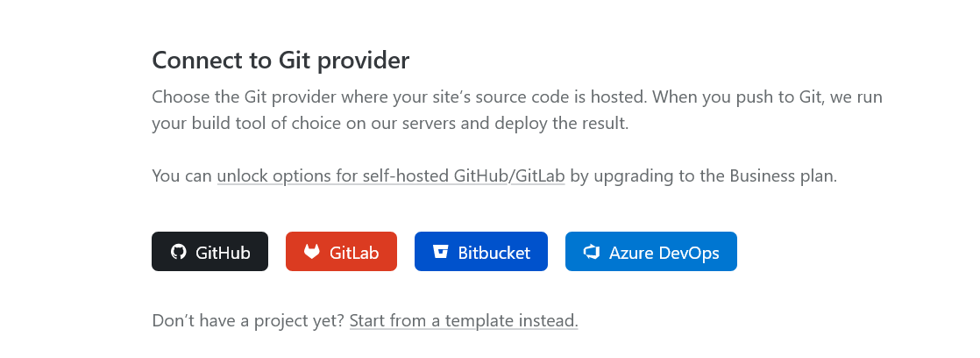Screen dimensions: 980x358
Task: Click the description paragraph about build tool
Action: (517, 111)
